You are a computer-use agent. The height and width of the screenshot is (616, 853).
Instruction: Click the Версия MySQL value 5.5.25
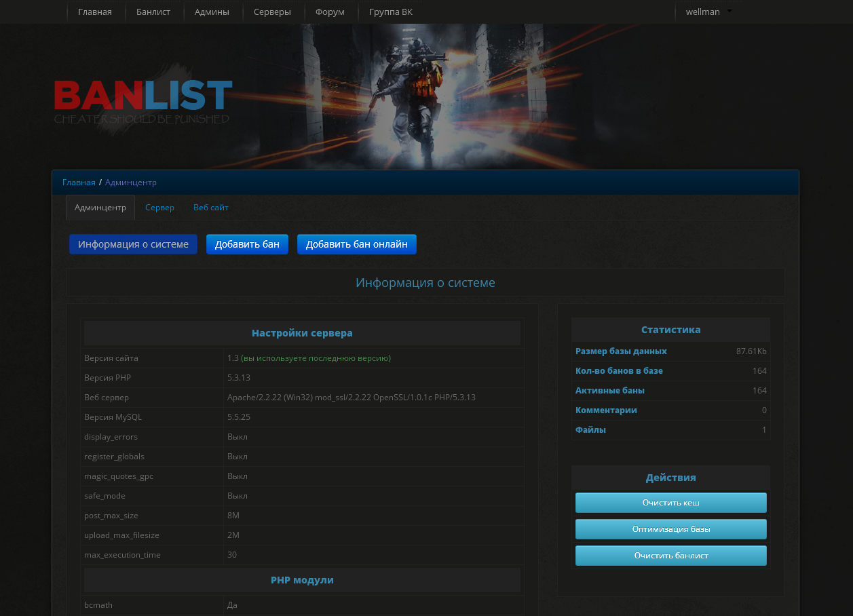[x=239, y=417]
